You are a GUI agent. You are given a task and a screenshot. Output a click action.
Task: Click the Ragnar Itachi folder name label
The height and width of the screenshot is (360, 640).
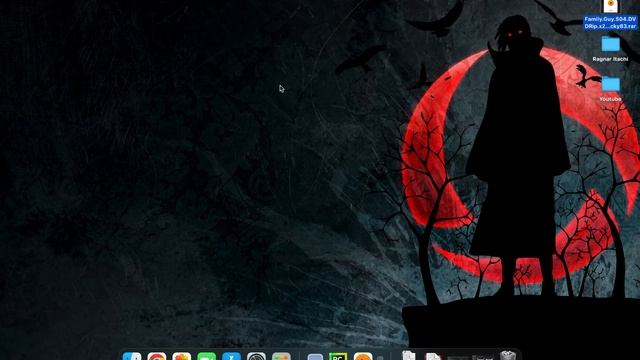point(610,59)
